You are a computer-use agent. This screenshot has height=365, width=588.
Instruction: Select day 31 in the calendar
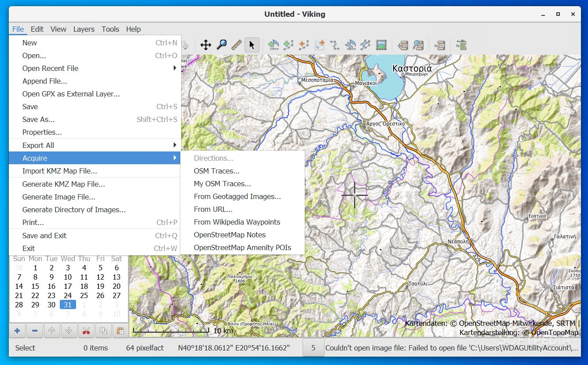point(68,305)
